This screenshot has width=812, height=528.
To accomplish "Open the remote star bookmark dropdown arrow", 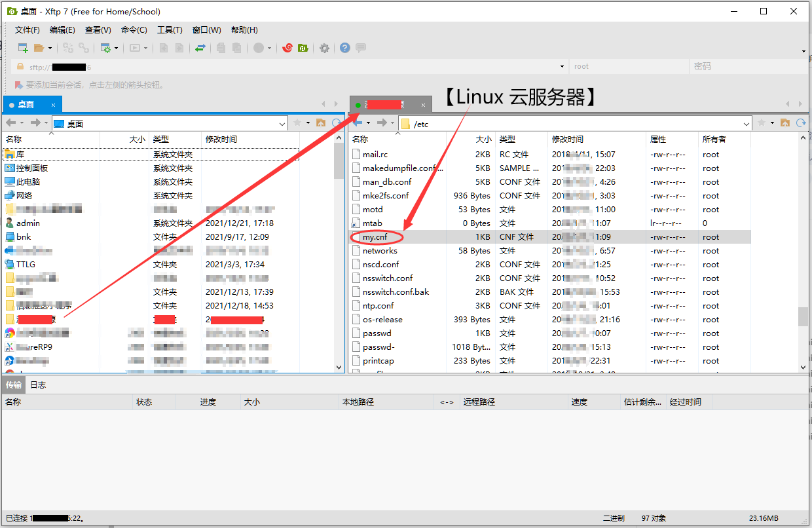I will tap(772, 123).
